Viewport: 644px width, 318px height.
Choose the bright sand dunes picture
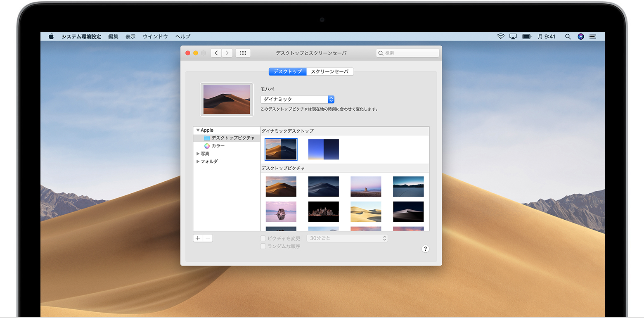366,211
